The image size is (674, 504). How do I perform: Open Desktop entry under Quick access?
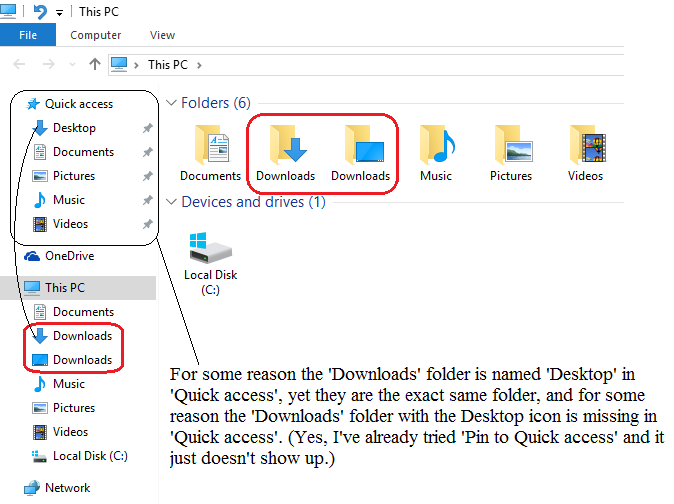(x=74, y=128)
